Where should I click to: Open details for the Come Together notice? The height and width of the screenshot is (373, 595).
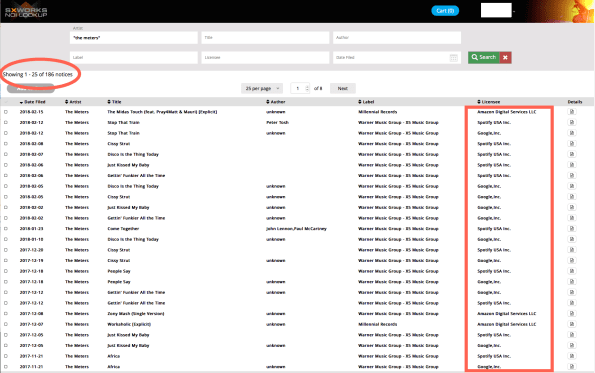tap(571, 228)
